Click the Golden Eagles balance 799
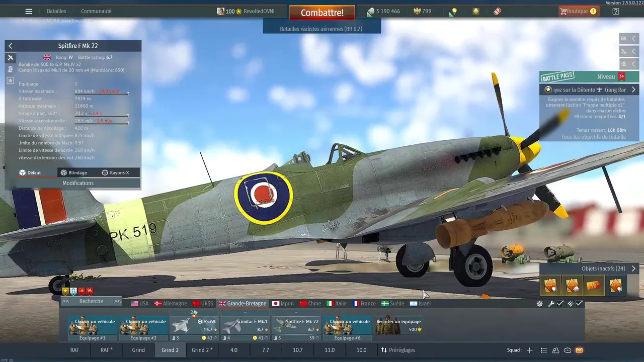This screenshot has width=644, height=362. [x=422, y=11]
